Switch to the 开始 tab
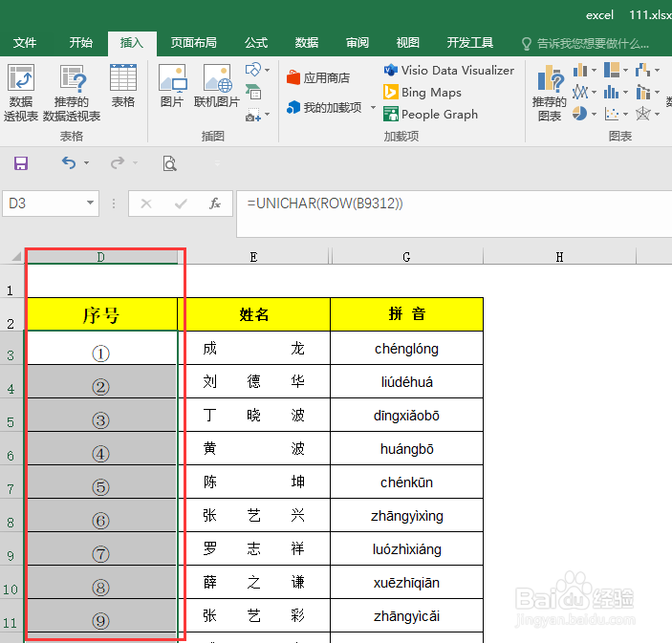 click(x=81, y=43)
